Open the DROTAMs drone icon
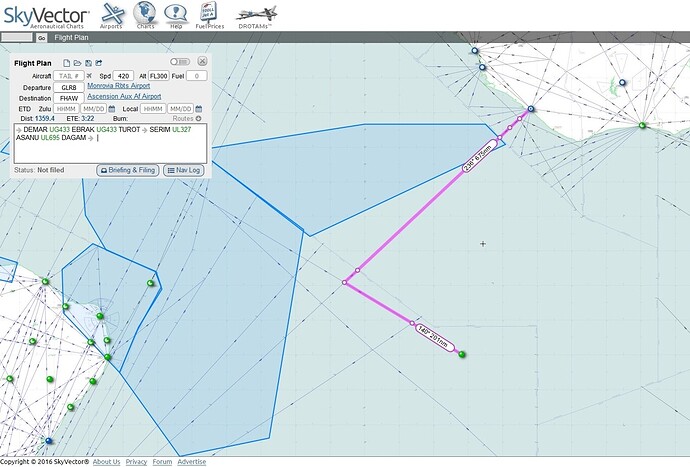 257,15
